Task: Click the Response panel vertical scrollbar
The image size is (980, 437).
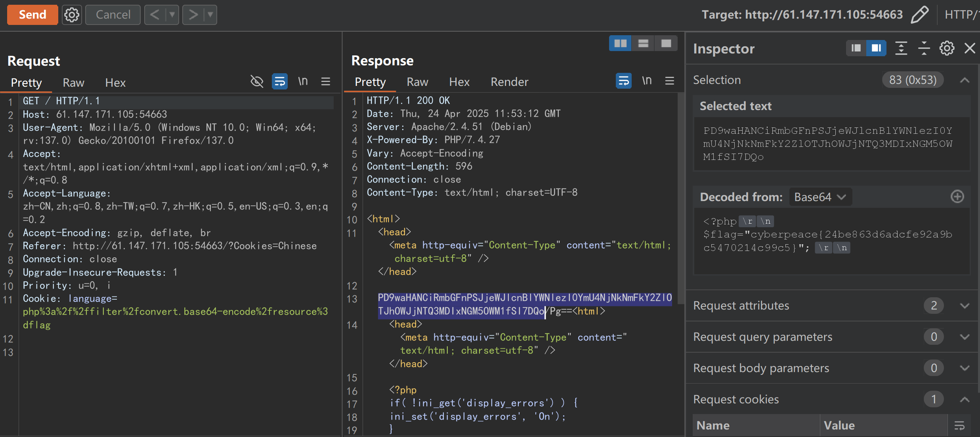Action: 680,198
